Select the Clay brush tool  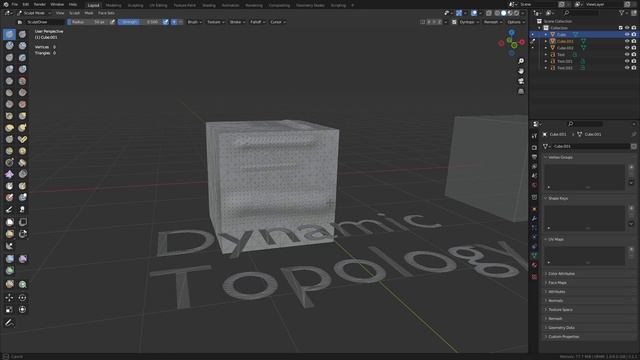(9, 46)
